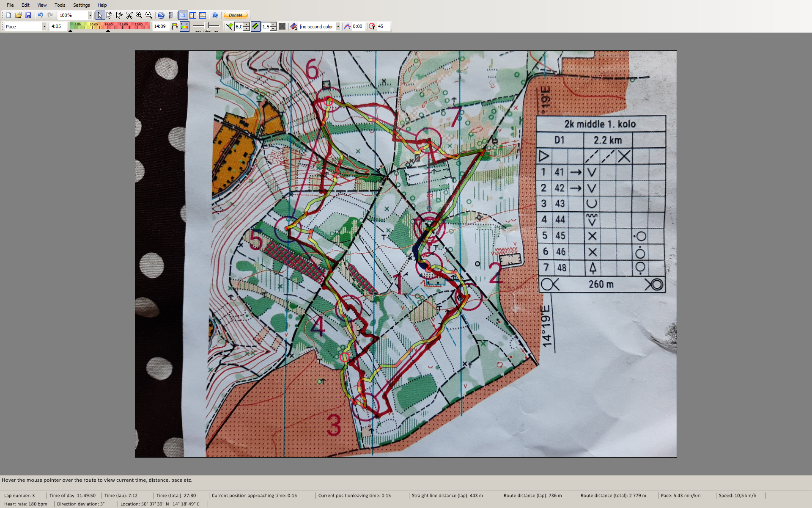Toggle right panel layout button
This screenshot has width=812, height=508.
193,15
